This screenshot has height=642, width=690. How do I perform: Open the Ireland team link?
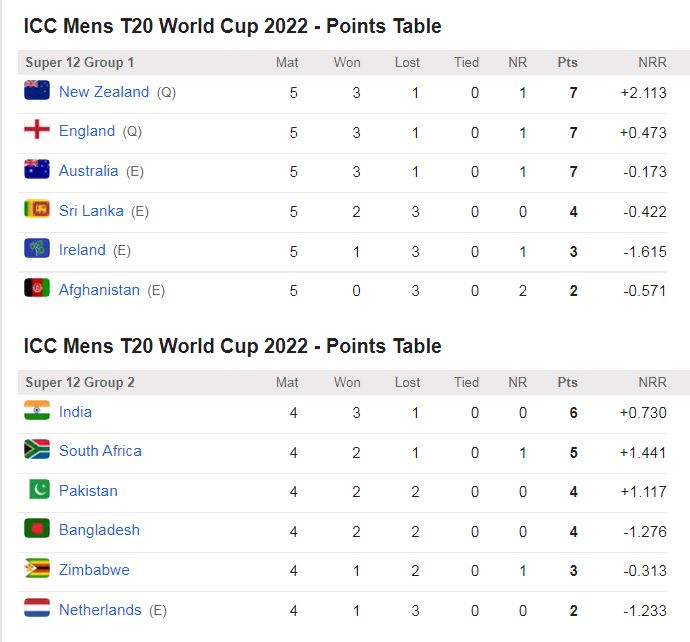point(82,250)
